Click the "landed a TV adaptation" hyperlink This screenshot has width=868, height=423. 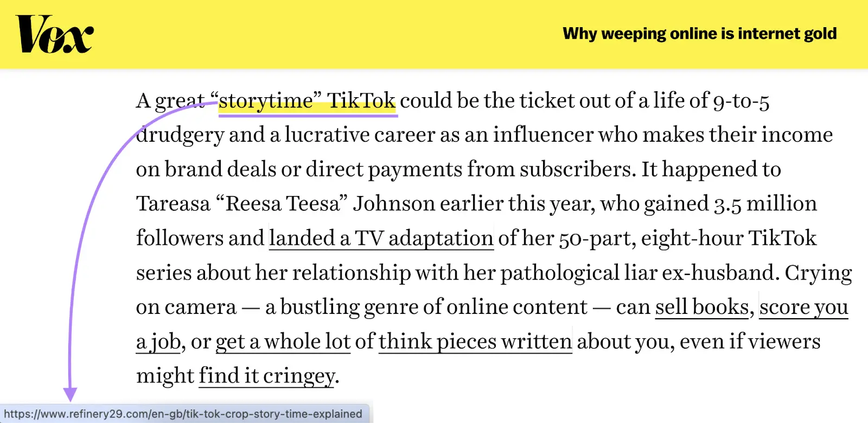coord(380,238)
